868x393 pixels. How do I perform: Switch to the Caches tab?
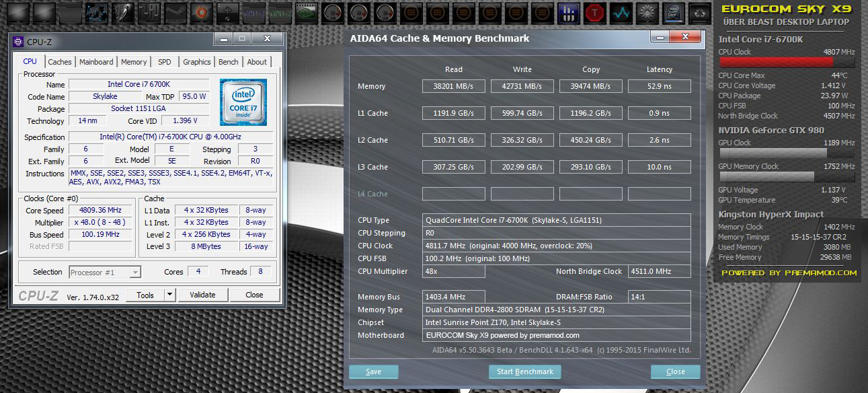[60, 62]
